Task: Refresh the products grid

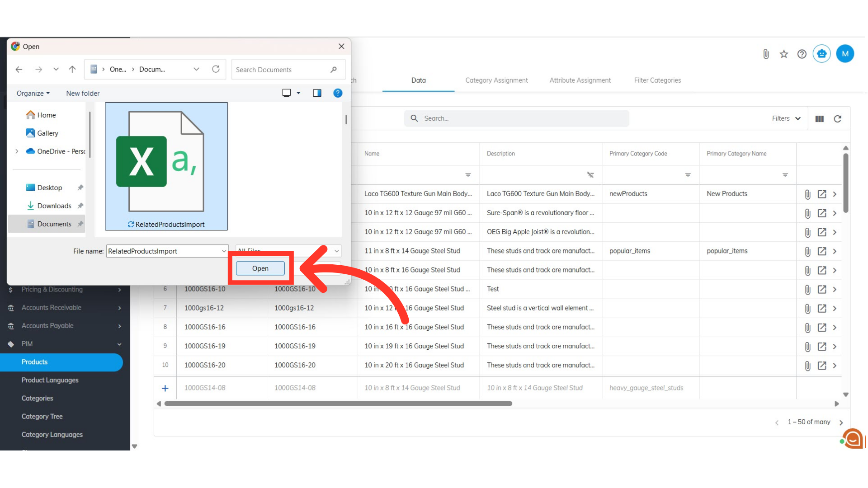Action: pos(837,119)
